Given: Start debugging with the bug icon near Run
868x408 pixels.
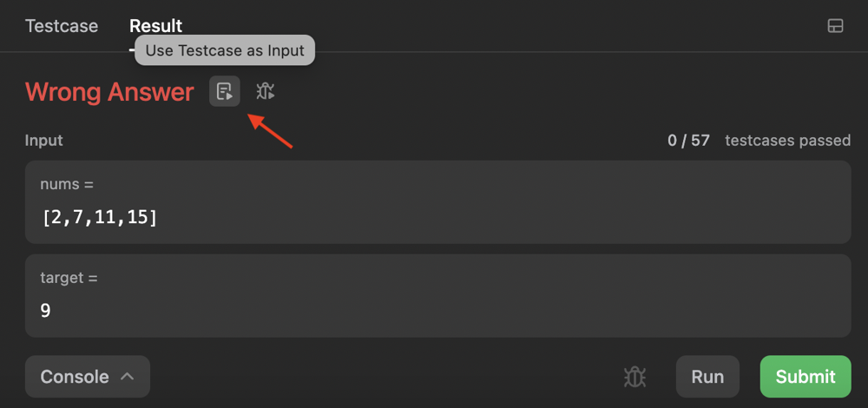Looking at the screenshot, I should point(635,377).
